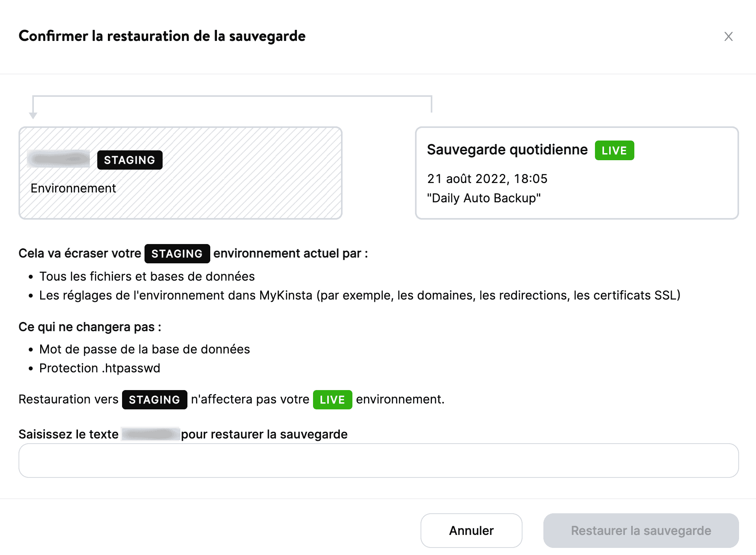This screenshot has height=555, width=756.
Task: Click the bullet item Tous les fichiers et bases de données
Action: pyautogui.click(x=146, y=276)
